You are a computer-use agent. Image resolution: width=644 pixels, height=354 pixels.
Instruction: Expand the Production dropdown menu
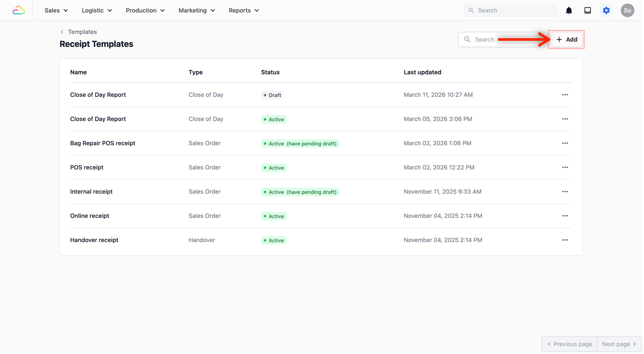click(145, 10)
